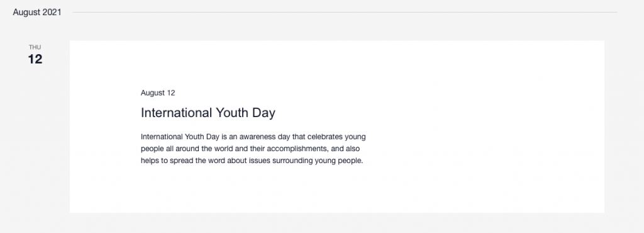Viewport: 644px width, 233px height.
Task: Select description line starting 'people all around'
Action: (250, 149)
